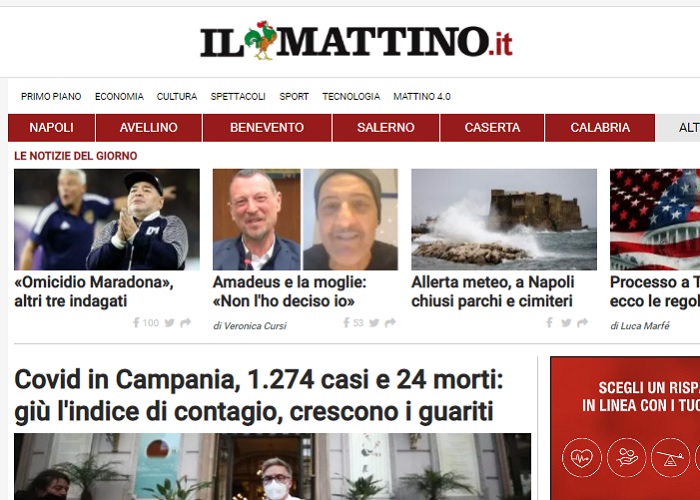Share Amadeus article on Facebook icon
This screenshot has width=700, height=500.
(346, 322)
